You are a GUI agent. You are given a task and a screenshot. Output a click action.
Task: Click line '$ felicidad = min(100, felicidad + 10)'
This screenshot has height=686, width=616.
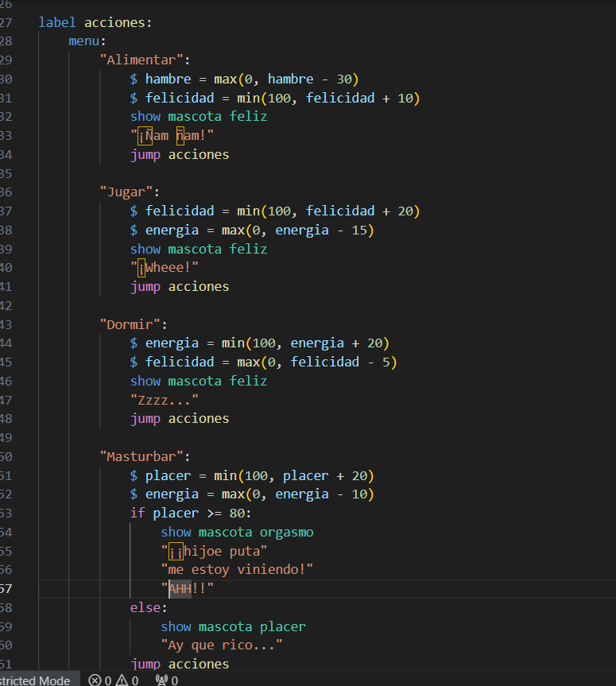coord(275,98)
